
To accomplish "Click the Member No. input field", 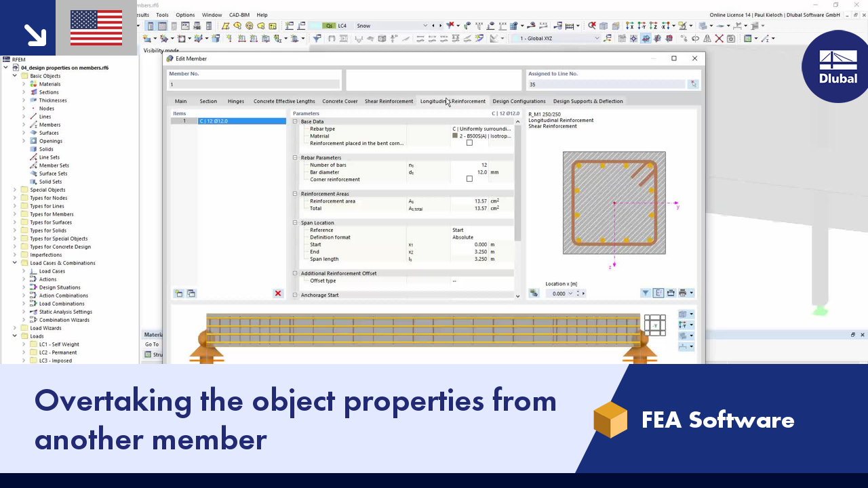I will pyautogui.click(x=255, y=84).
